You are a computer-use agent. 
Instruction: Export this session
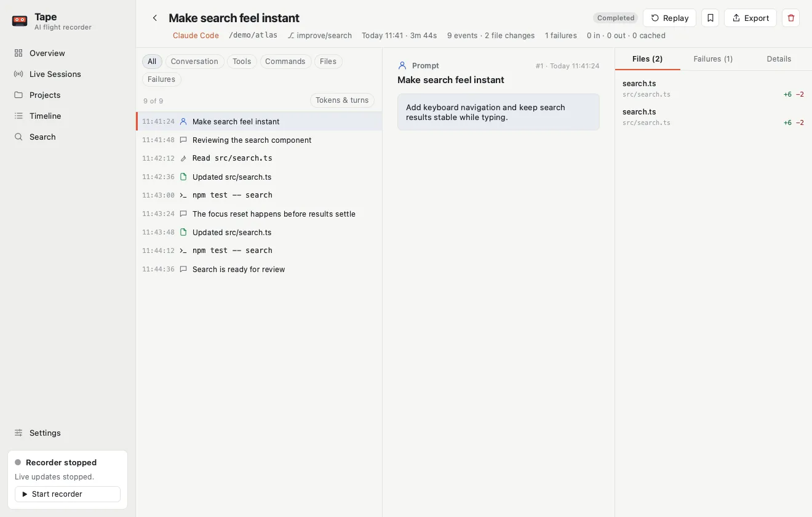tap(750, 18)
